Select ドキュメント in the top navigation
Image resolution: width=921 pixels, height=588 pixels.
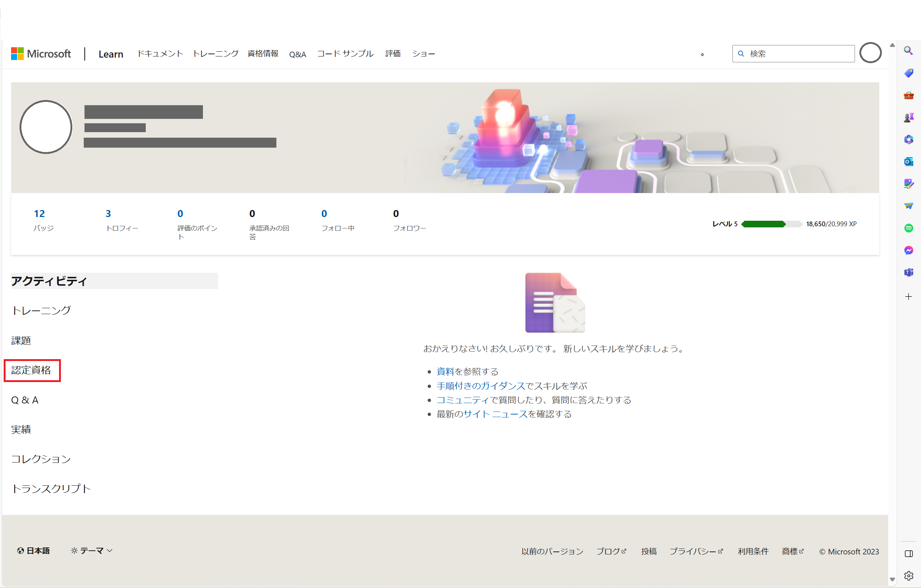pyautogui.click(x=160, y=54)
